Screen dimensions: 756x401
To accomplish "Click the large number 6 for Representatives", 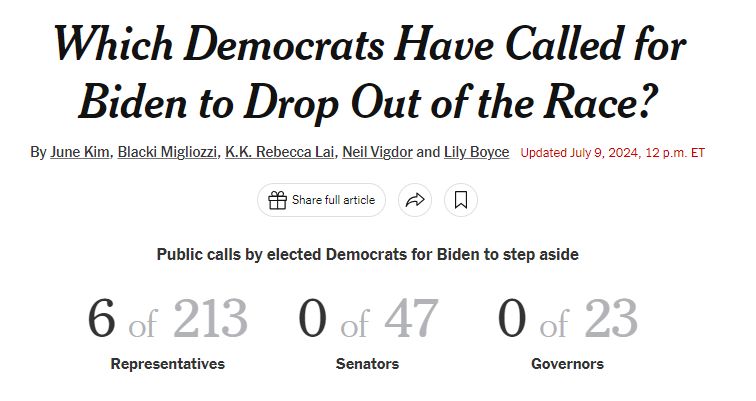I will [101, 319].
